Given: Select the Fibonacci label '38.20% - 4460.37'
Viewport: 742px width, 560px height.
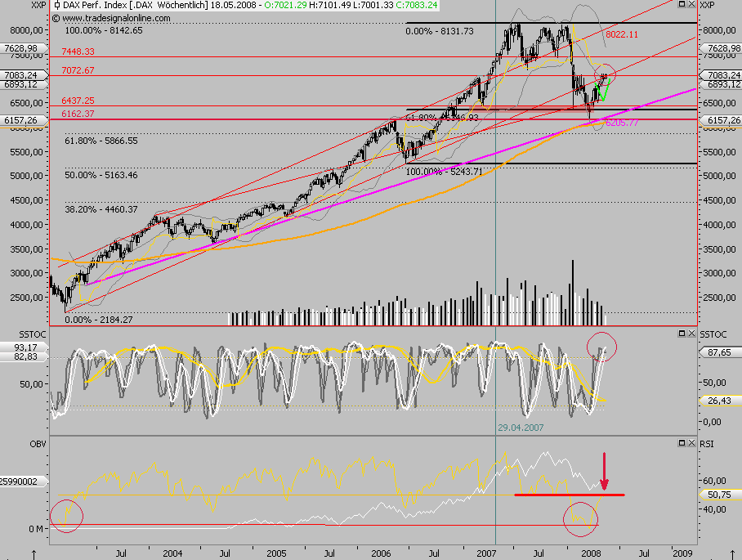Looking at the screenshot, I should pyautogui.click(x=101, y=209).
